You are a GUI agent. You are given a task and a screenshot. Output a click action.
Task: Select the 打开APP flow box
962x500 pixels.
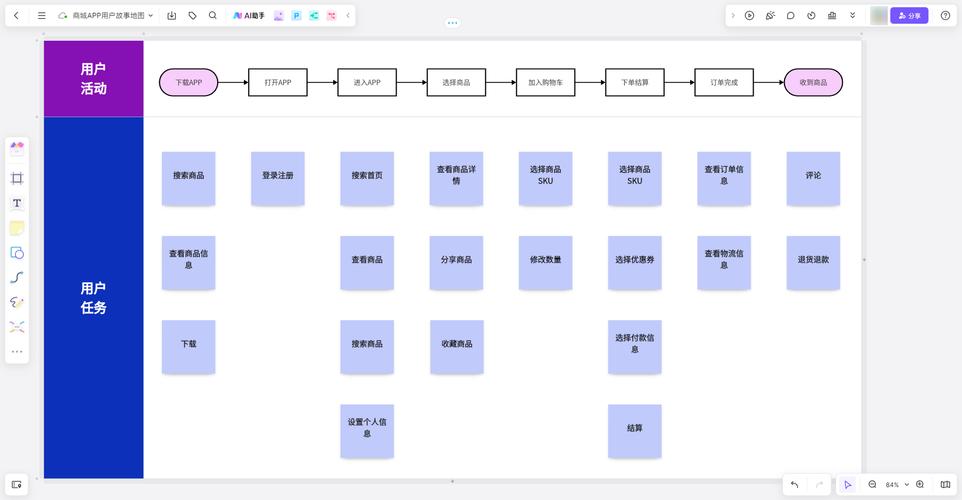(278, 82)
